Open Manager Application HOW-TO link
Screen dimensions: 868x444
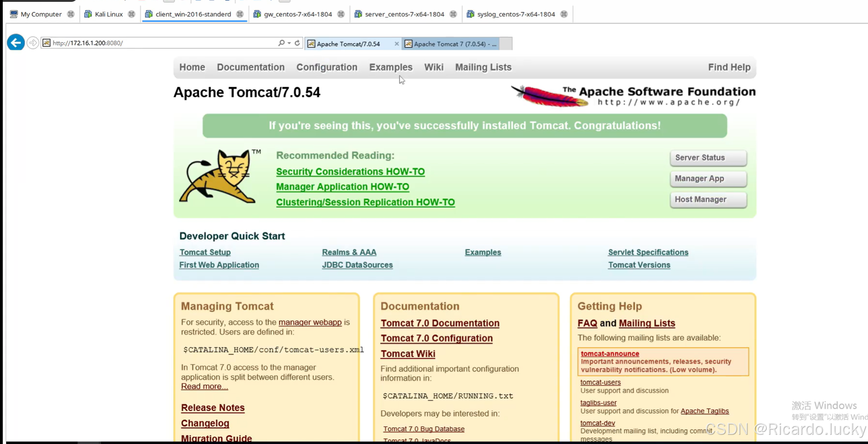342,187
